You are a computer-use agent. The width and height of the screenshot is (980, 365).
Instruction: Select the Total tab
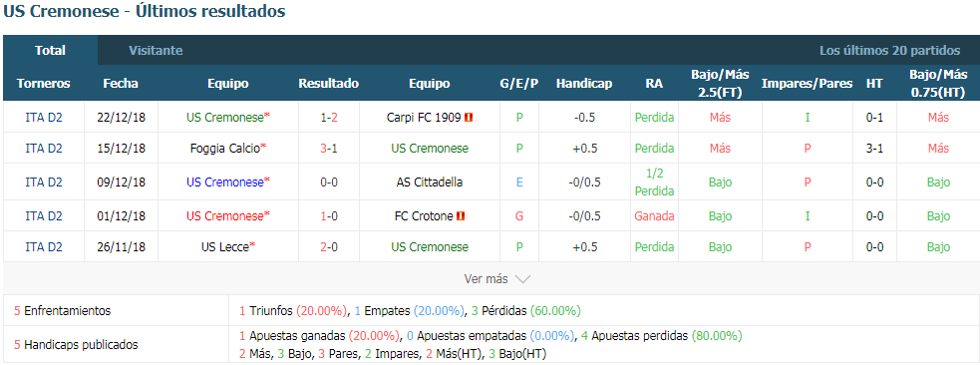click(x=50, y=51)
